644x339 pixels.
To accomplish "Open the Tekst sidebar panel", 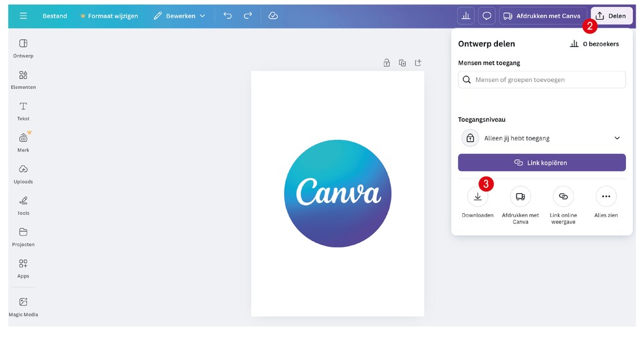I will click(x=23, y=111).
